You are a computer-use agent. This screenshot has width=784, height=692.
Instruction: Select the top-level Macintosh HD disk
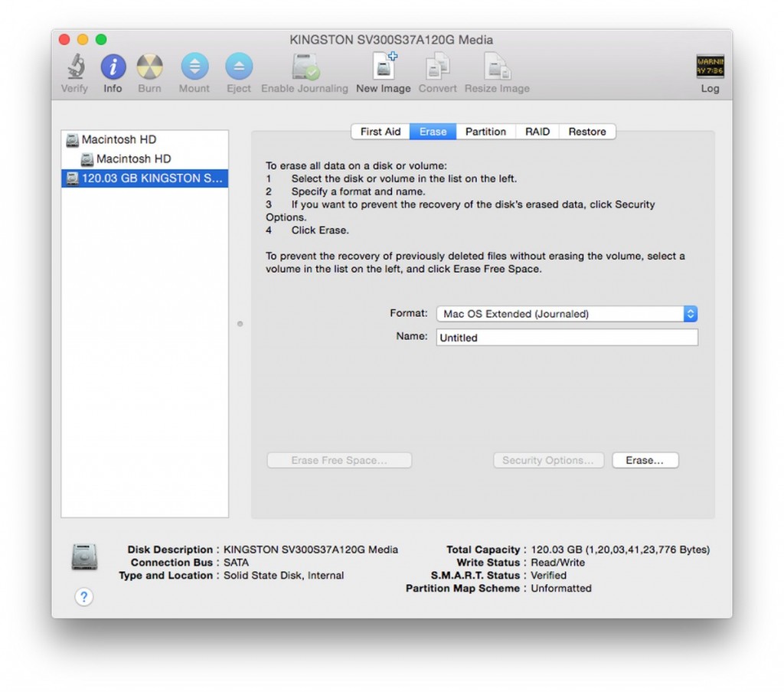click(119, 139)
